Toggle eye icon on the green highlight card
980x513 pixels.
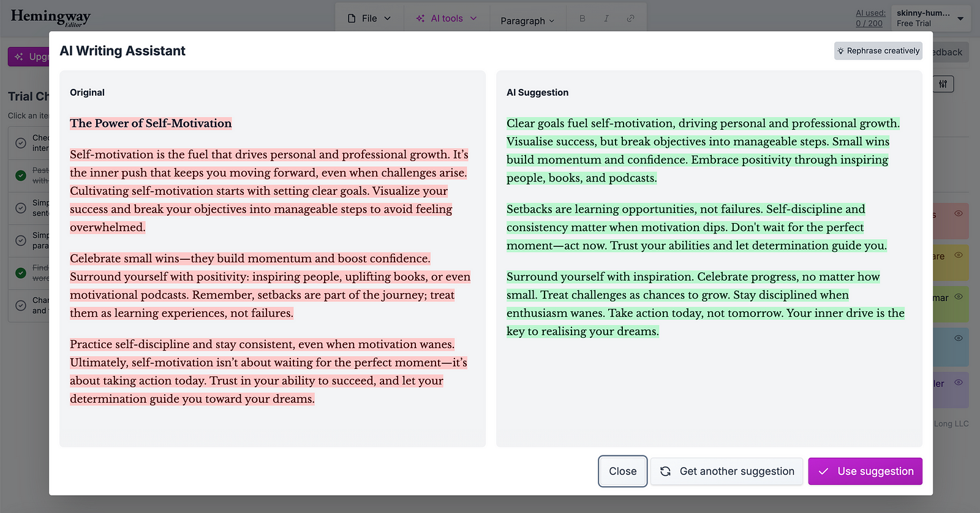959,297
